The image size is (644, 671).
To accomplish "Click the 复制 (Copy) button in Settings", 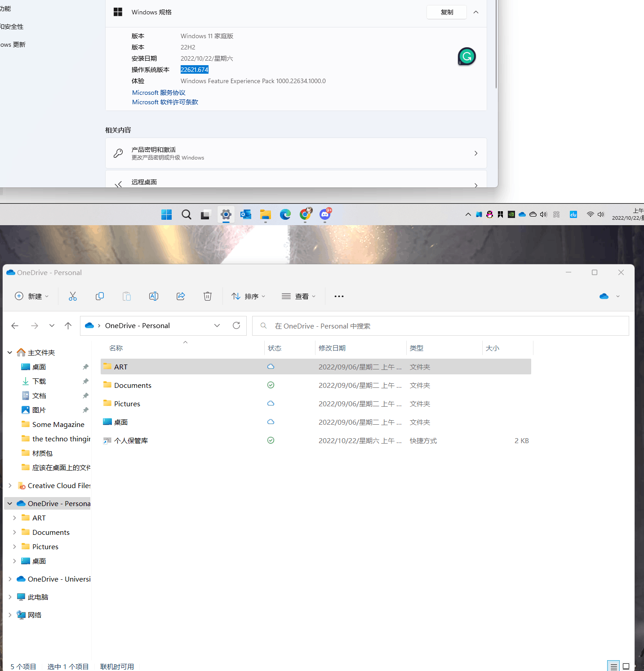I will [x=447, y=12].
